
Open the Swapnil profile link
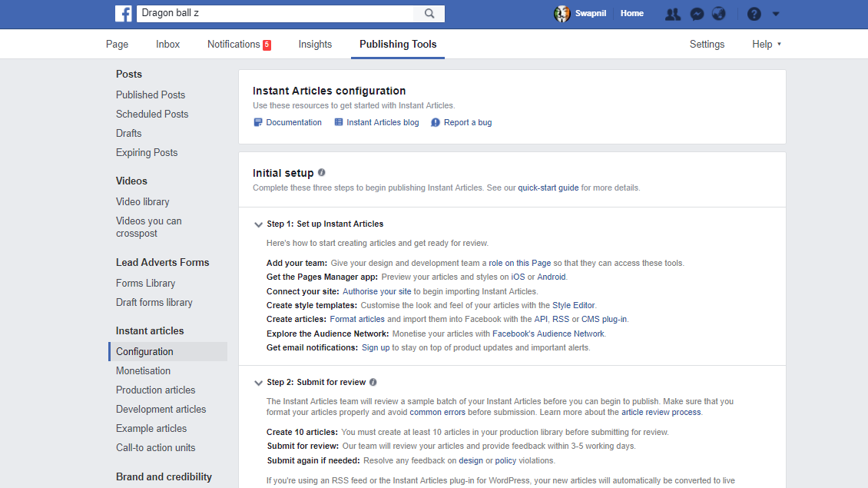(x=590, y=13)
